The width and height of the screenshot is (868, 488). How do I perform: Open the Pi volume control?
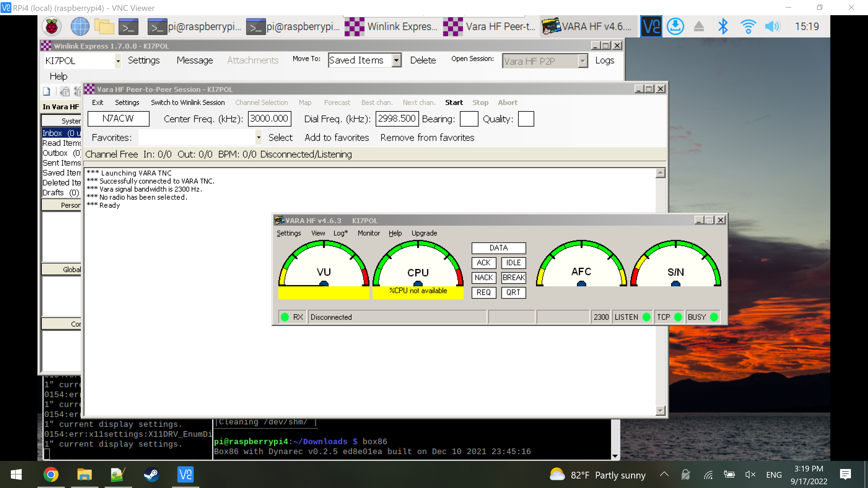pyautogui.click(x=773, y=26)
